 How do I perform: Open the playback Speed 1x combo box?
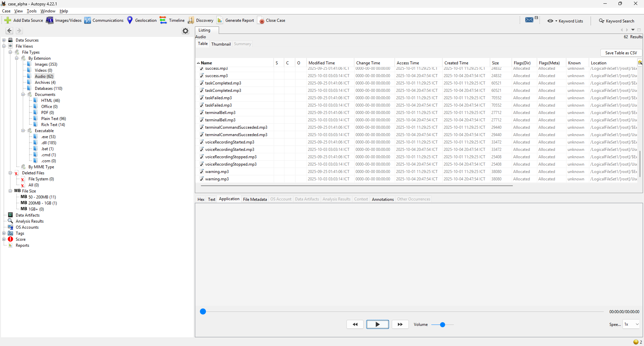point(631,324)
